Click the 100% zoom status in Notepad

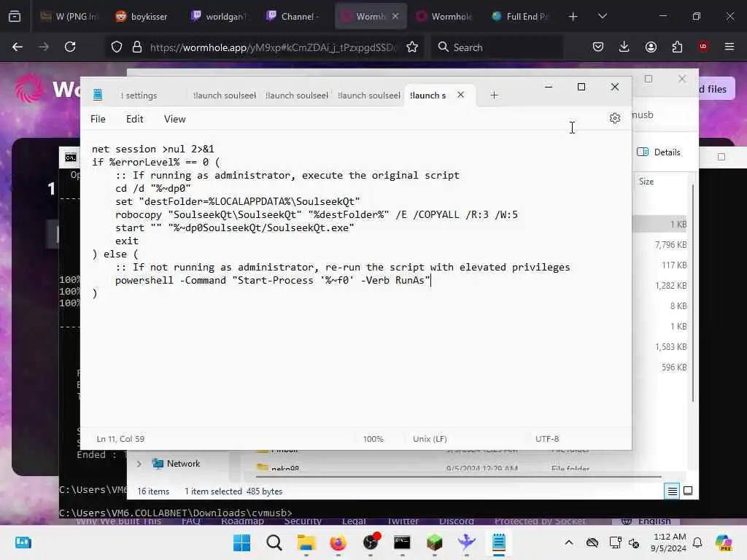[373, 438]
